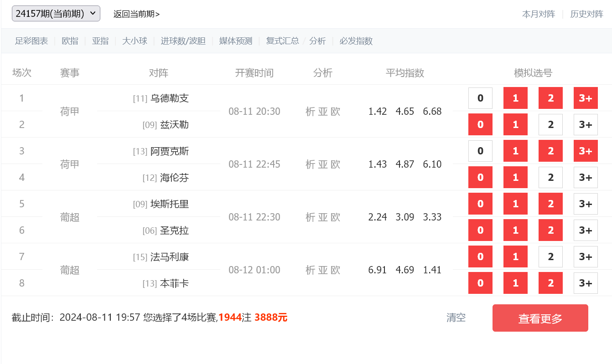Toggle 1 goal for 埃斯托里
The image size is (612, 364).
515,204
